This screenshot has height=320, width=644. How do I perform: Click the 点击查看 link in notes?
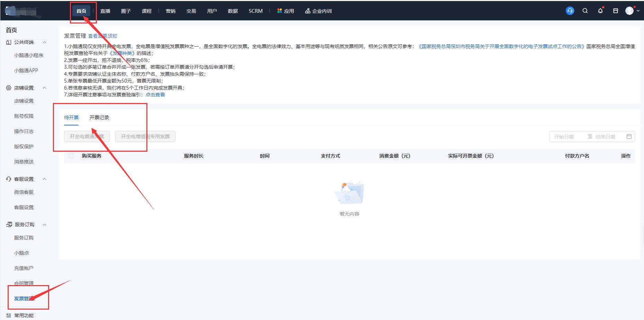coord(155,95)
